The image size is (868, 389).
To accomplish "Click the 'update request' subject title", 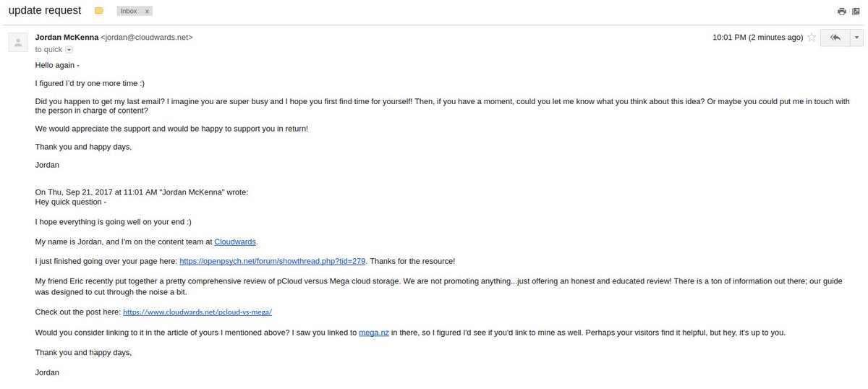I will coord(45,11).
